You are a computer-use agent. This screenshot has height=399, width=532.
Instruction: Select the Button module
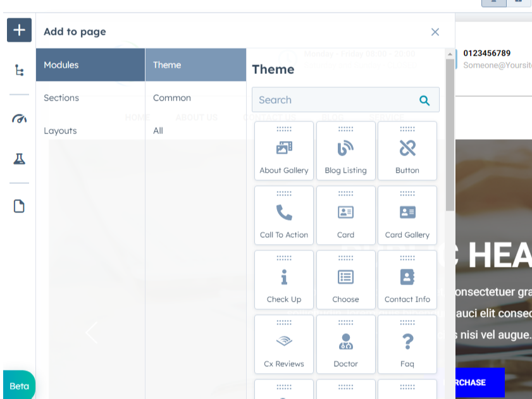click(x=407, y=152)
